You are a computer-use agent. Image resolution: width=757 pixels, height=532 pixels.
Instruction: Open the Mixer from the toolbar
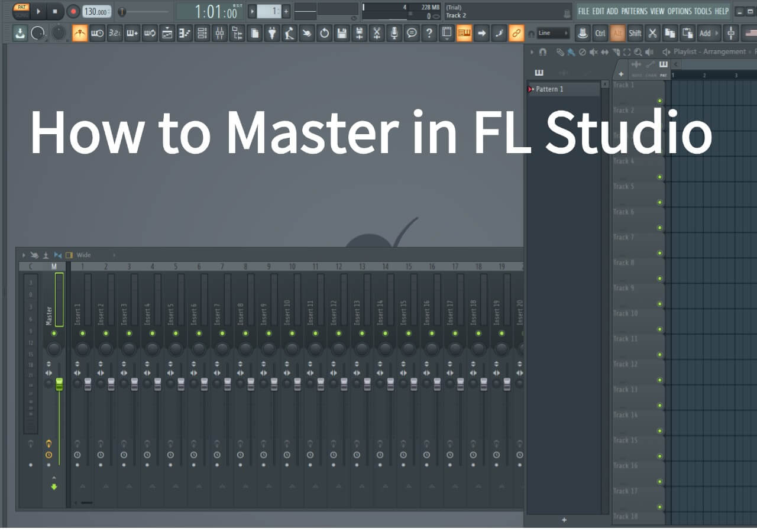tap(219, 34)
